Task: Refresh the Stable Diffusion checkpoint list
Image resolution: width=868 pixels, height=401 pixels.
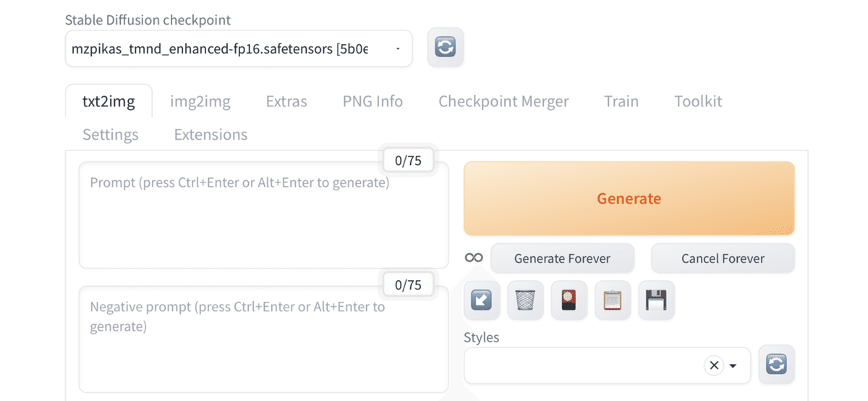Action: [446, 48]
